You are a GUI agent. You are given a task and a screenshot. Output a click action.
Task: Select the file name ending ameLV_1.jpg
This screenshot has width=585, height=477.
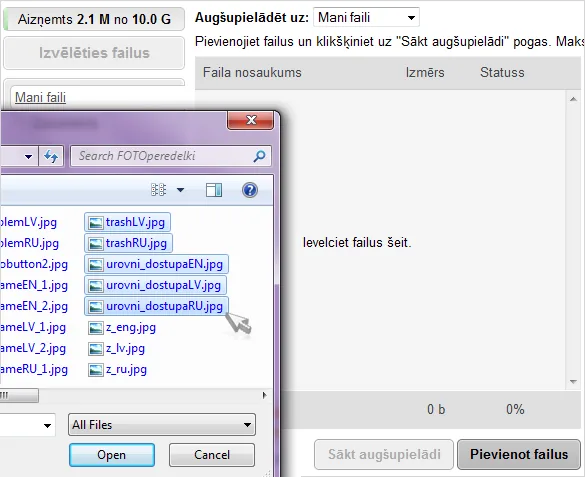coord(33,327)
